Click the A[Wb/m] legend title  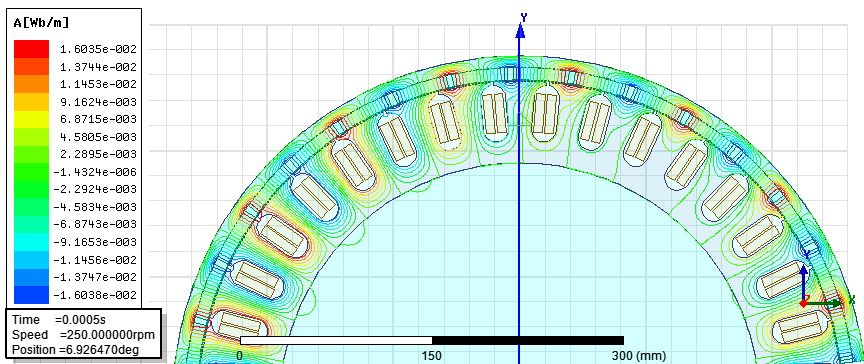41,23
